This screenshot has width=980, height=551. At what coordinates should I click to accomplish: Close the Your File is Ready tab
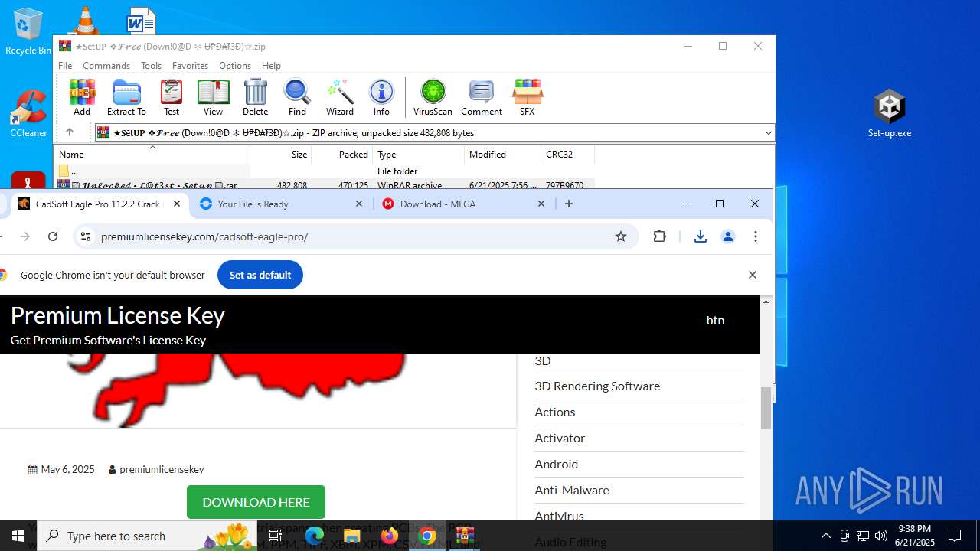click(x=359, y=204)
